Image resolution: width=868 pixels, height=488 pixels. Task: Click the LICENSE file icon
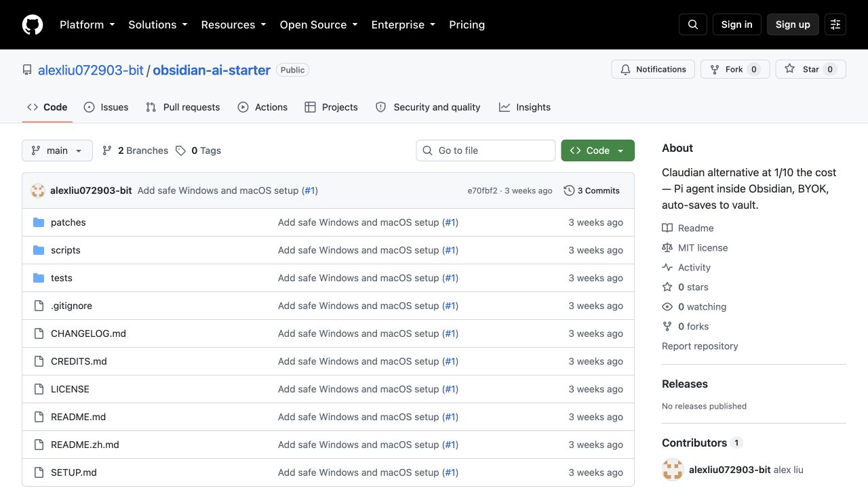pos(39,389)
